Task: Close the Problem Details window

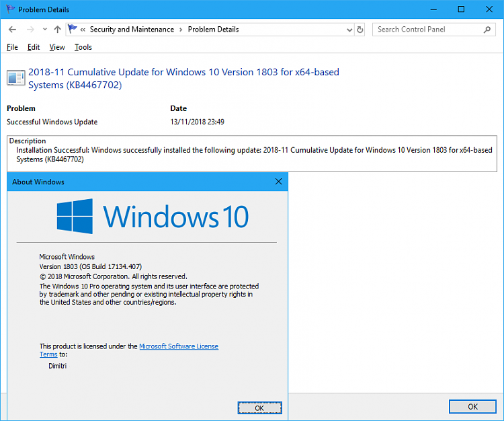Action: tap(489, 9)
